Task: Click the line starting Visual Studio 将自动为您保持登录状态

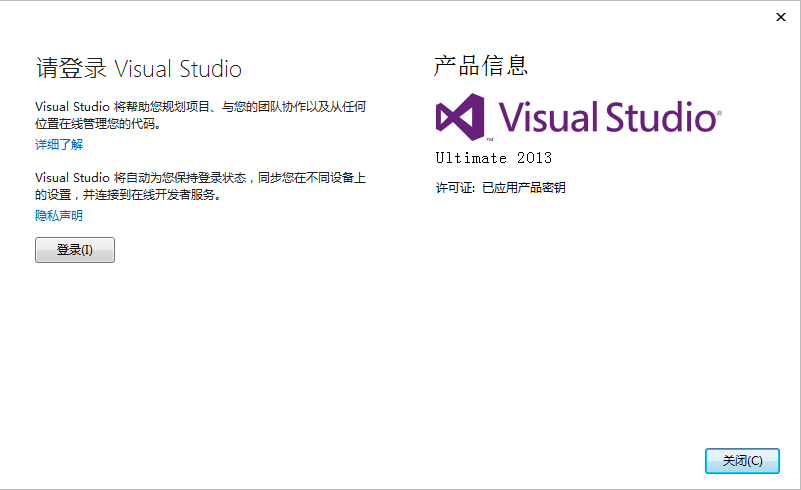Action: (200, 177)
